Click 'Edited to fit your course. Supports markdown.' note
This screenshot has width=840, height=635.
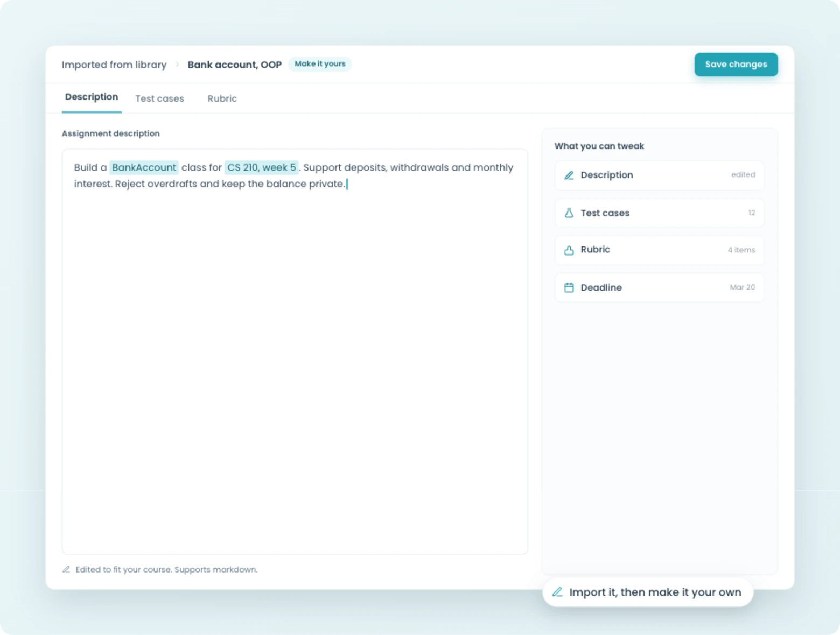coord(166,569)
